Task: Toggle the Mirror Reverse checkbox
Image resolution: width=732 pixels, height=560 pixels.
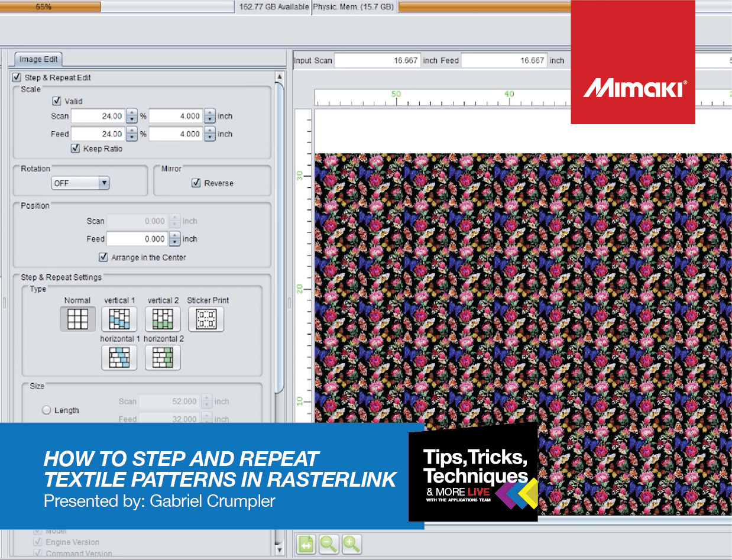Action: 196,183
